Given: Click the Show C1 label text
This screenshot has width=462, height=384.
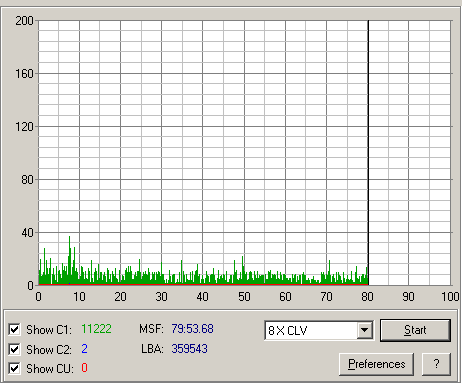Looking at the screenshot, I should 49,330.
